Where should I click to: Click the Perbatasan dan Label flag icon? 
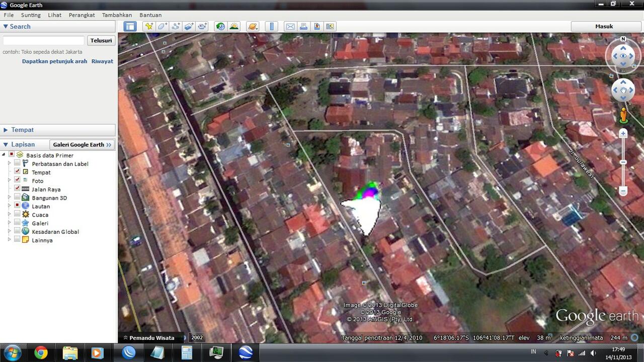click(25, 163)
